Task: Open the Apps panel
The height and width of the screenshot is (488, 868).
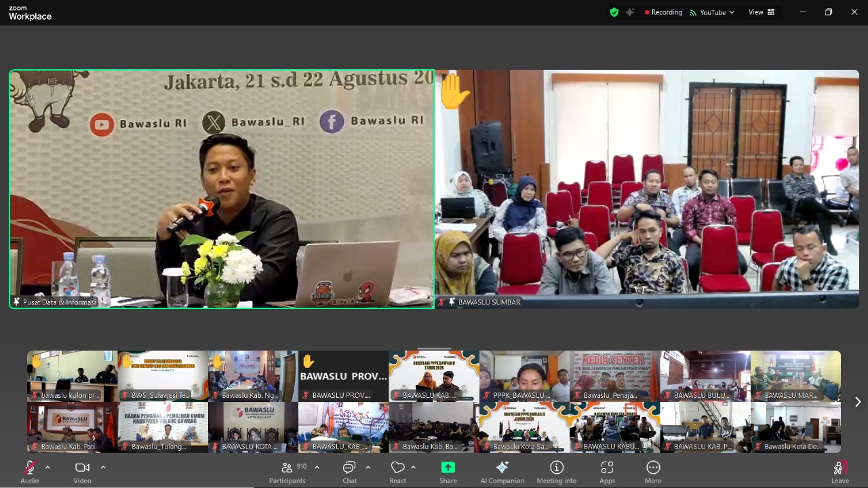Action: click(607, 472)
